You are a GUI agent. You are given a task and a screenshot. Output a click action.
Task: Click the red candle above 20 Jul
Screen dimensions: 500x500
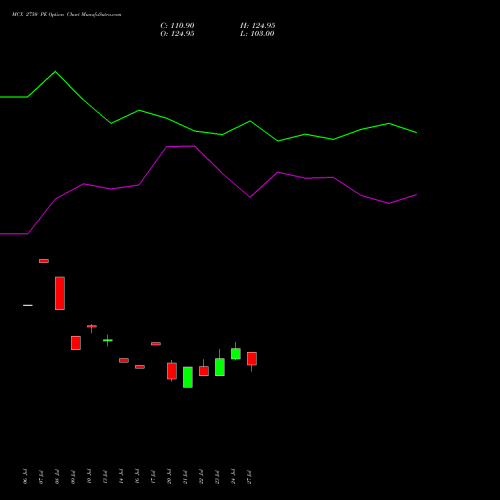pyautogui.click(x=172, y=371)
